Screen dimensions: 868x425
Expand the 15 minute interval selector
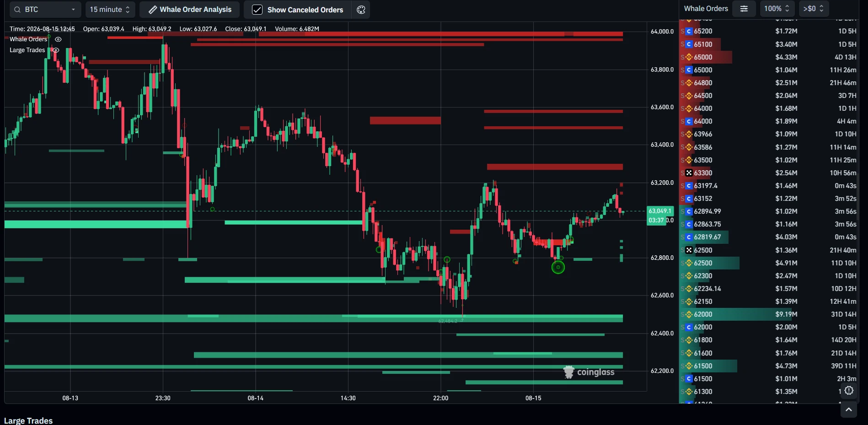110,10
